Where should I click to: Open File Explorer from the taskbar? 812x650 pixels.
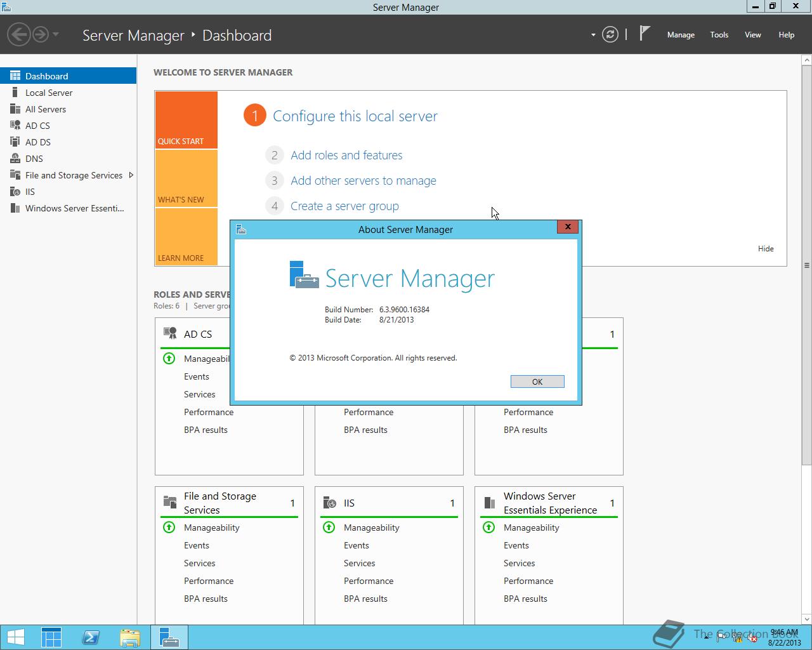[x=130, y=637]
